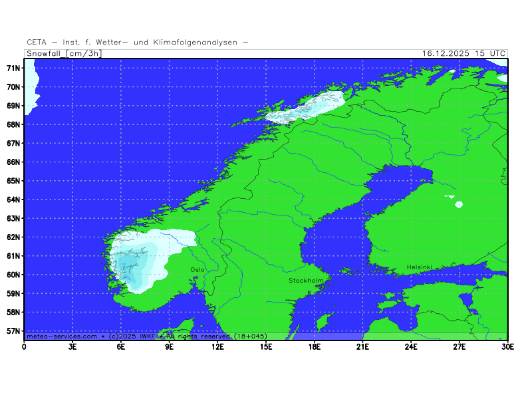Select the Snowfall [cm/3h] label
The image size is (532, 399).
(x=64, y=53)
